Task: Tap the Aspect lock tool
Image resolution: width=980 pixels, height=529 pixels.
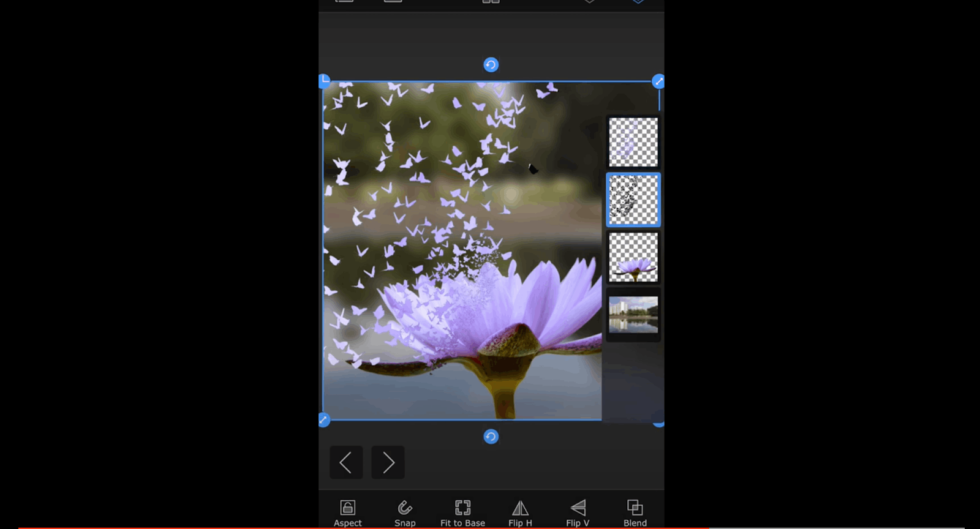Action: 347,513
